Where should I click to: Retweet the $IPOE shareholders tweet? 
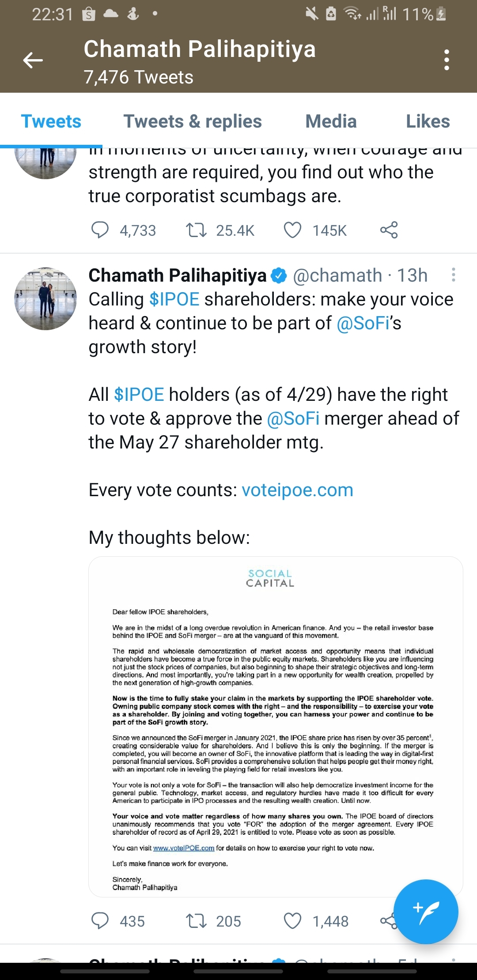196,921
